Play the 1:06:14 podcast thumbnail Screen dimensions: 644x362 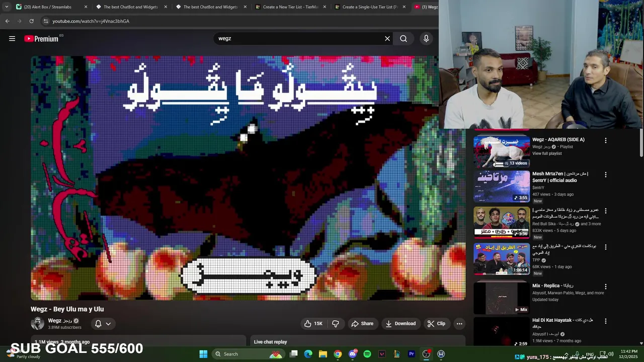click(502, 259)
